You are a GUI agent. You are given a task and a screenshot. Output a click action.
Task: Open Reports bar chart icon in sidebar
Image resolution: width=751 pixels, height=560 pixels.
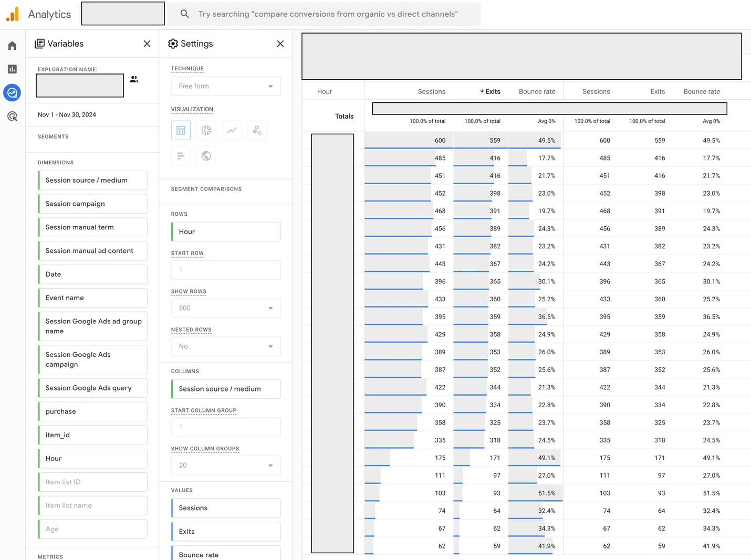click(12, 69)
